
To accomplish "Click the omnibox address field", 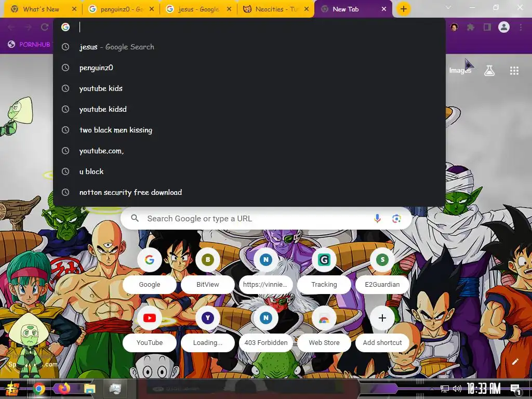I will click(x=249, y=27).
